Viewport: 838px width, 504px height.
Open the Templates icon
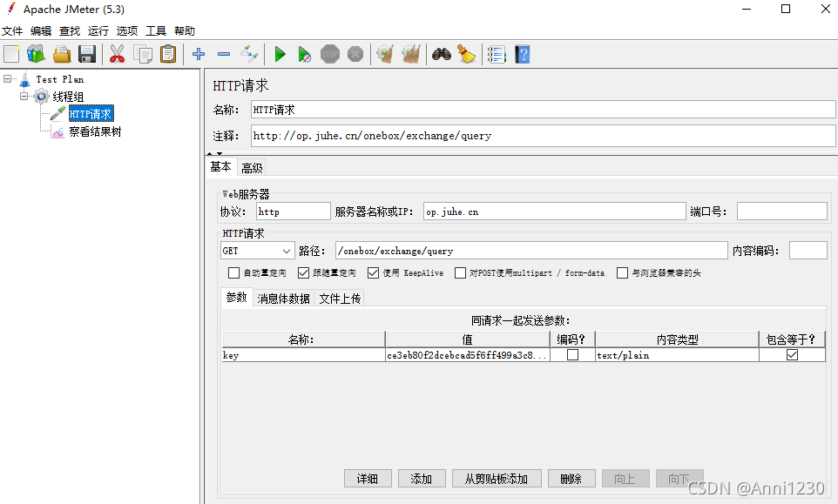pyautogui.click(x=37, y=55)
